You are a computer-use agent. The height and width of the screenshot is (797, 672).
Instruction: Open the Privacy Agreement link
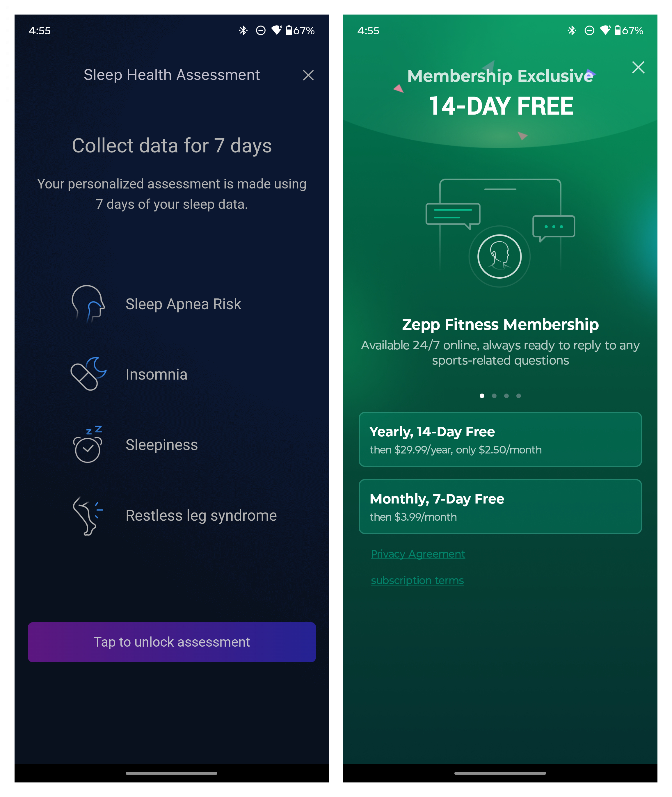click(x=418, y=554)
